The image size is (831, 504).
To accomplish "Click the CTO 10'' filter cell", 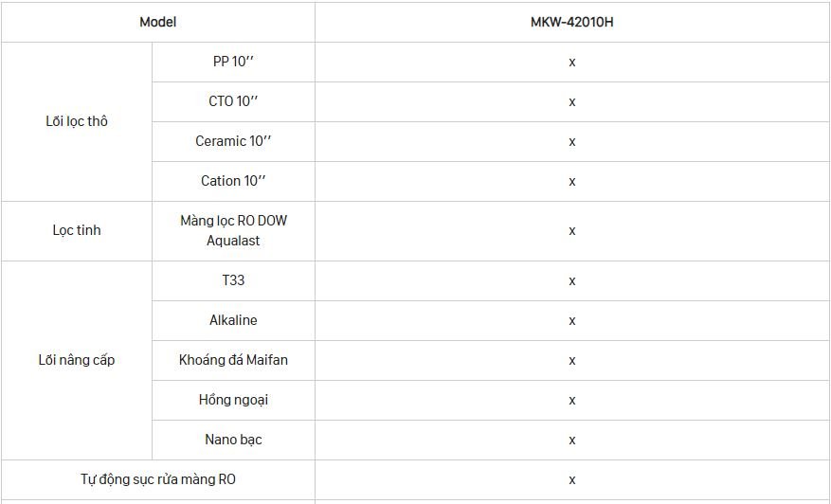I will pyautogui.click(x=233, y=101).
